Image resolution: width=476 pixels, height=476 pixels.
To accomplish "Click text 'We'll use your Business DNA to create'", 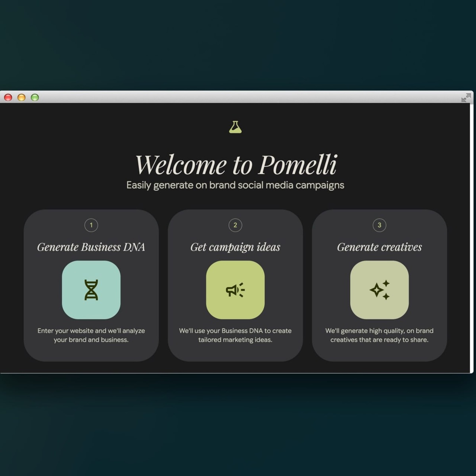I will pos(235,331).
